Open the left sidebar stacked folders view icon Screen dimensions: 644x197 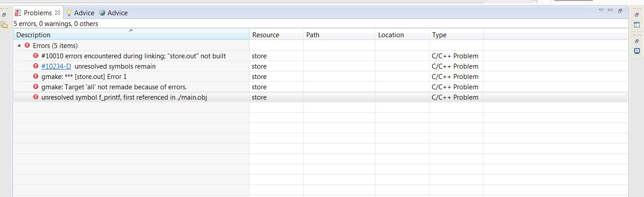[x=4, y=25]
